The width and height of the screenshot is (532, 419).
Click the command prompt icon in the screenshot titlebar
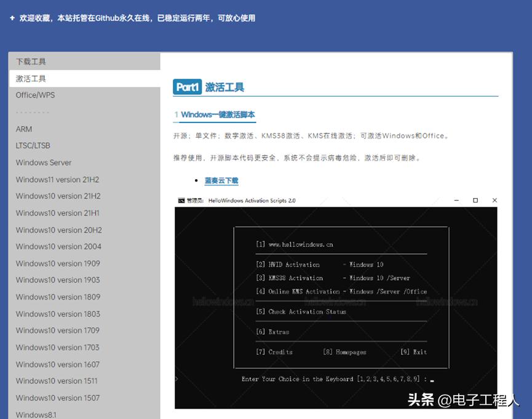coord(180,200)
